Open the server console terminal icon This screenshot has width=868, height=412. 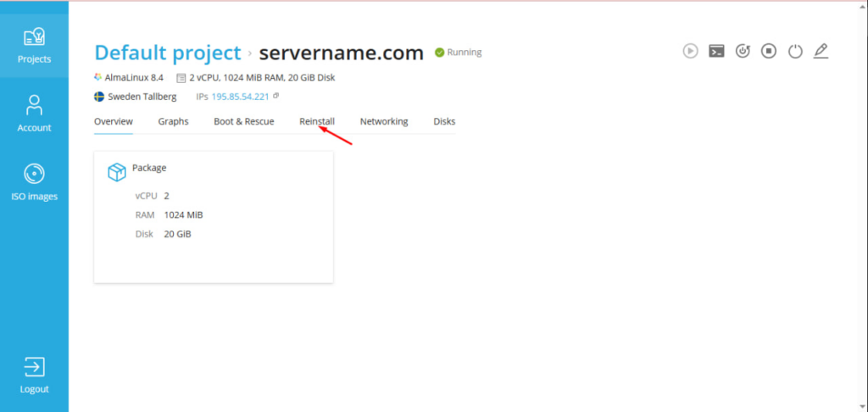pos(716,51)
